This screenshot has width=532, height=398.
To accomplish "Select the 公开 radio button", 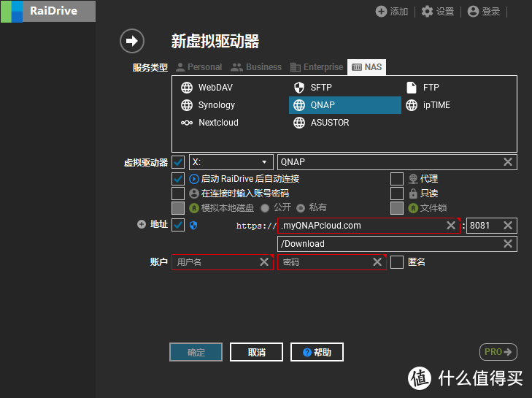I will point(265,208).
